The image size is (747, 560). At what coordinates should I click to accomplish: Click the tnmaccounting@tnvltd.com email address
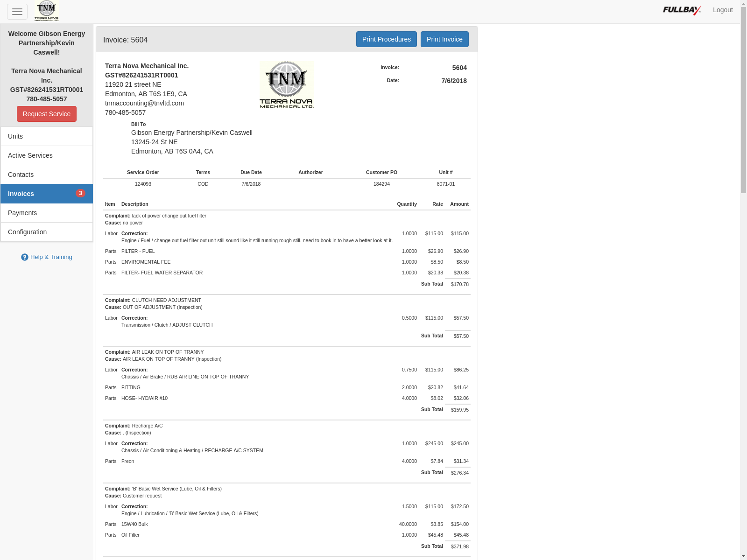point(144,103)
